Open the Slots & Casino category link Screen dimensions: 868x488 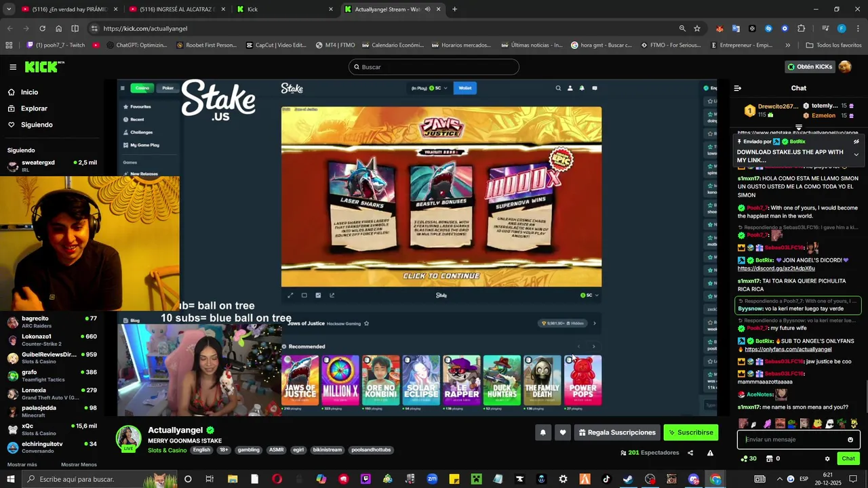coord(167,450)
